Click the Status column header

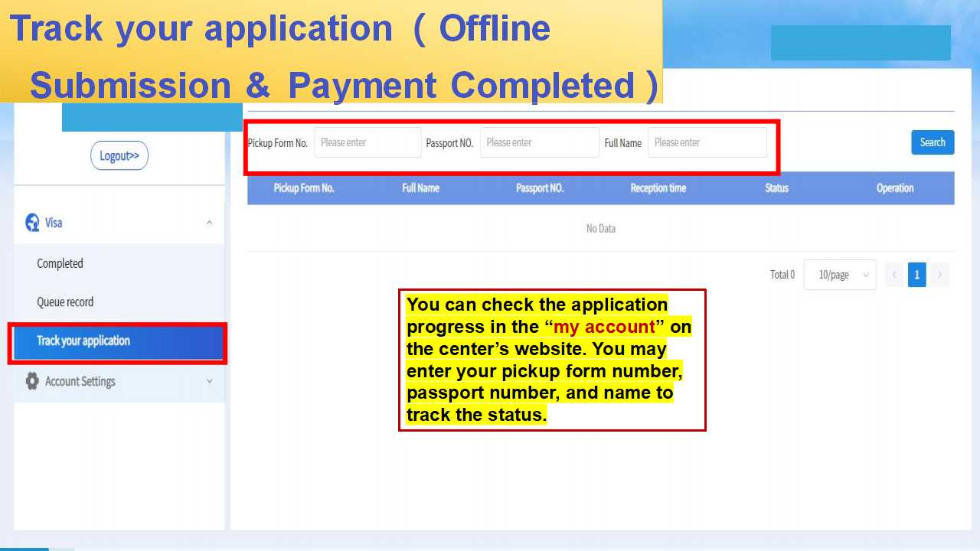(x=776, y=188)
